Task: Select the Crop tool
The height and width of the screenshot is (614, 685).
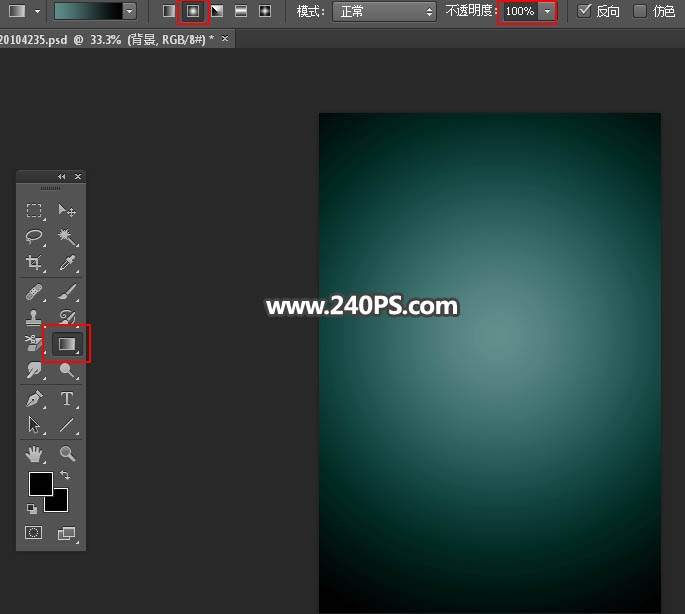Action: (x=34, y=263)
